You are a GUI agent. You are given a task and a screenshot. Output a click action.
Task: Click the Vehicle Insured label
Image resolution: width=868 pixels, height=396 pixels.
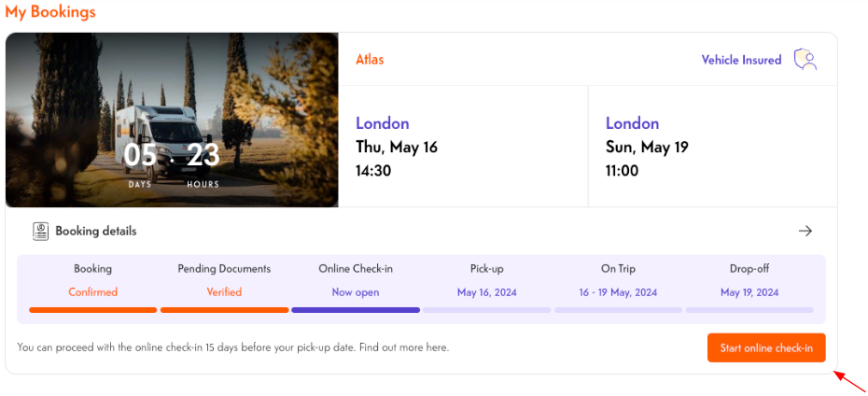[741, 60]
